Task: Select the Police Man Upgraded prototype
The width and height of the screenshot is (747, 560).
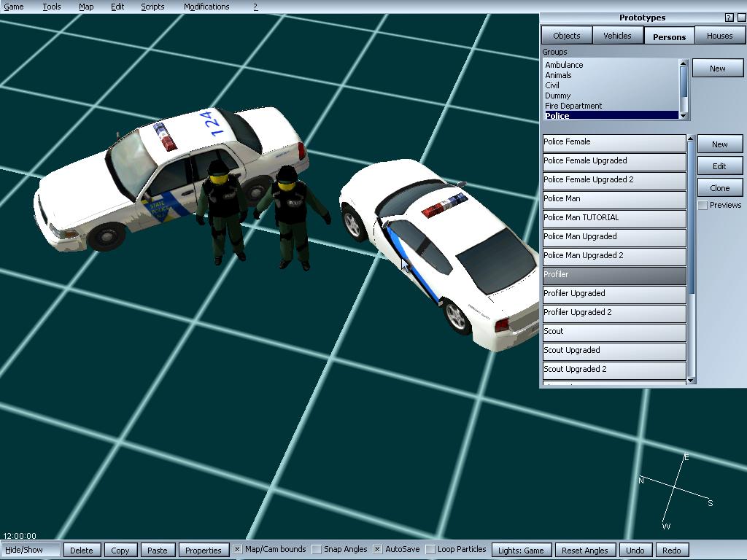Action: [614, 237]
